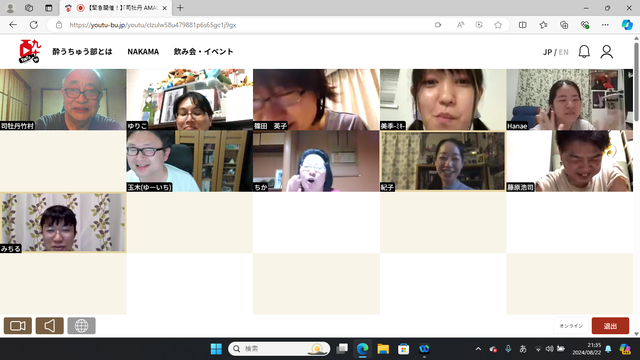Open the Collections icon
The image size is (640, 360).
564,25
